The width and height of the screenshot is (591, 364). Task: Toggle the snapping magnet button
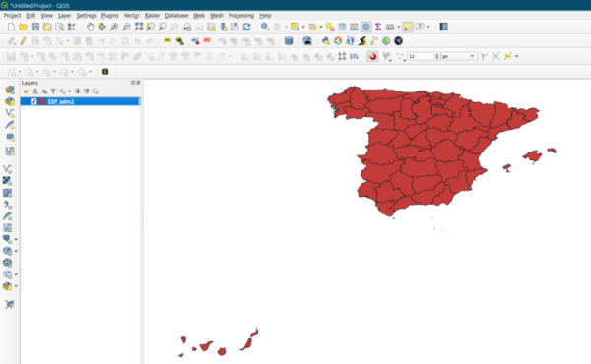pyautogui.click(x=372, y=56)
